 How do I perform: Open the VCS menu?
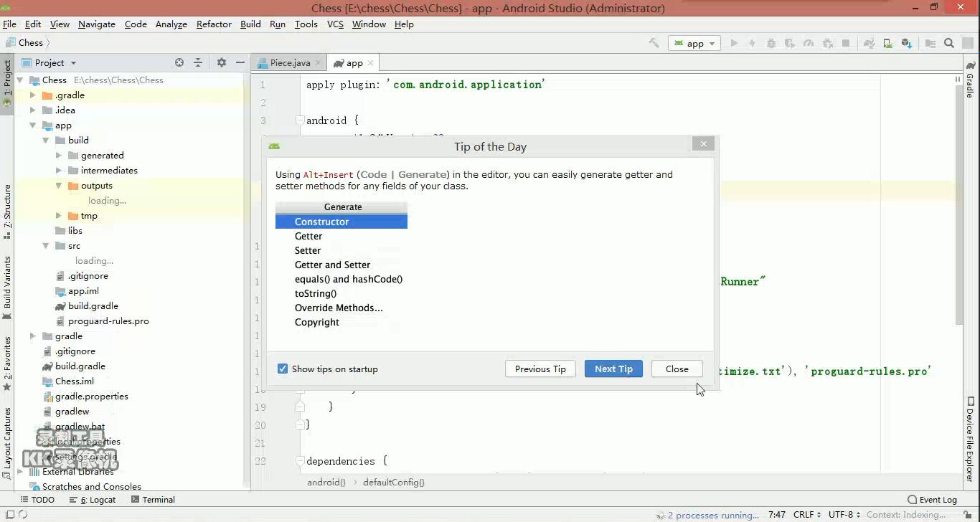point(335,24)
